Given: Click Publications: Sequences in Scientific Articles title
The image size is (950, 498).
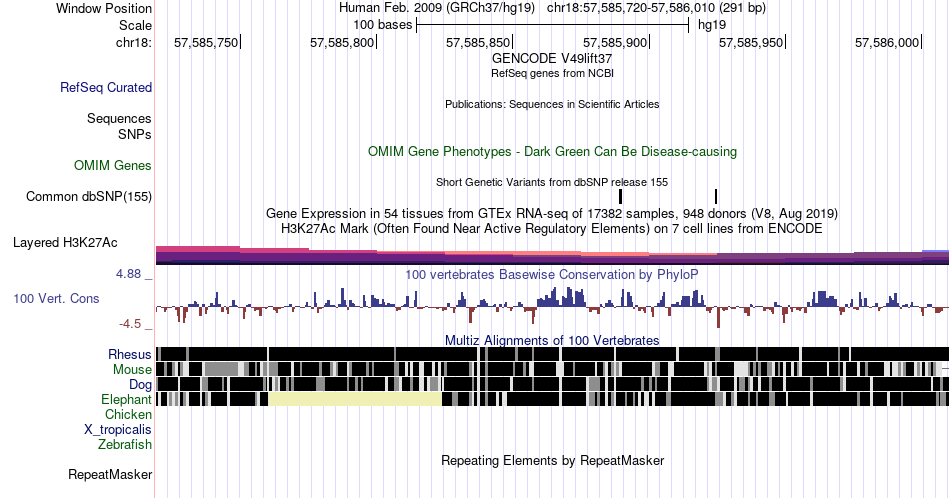Looking at the screenshot, I should pyautogui.click(x=552, y=104).
